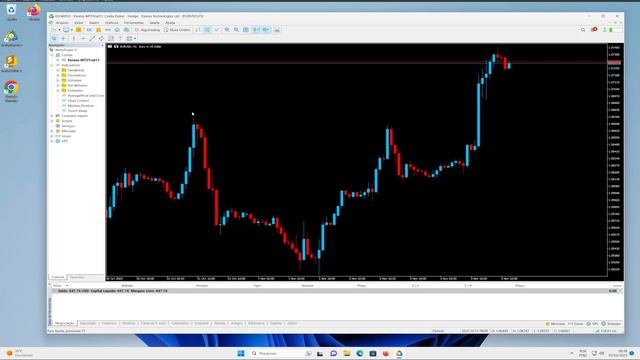The image size is (640, 360).
Task: Open Windows Start button on taskbar
Action: (241, 353)
